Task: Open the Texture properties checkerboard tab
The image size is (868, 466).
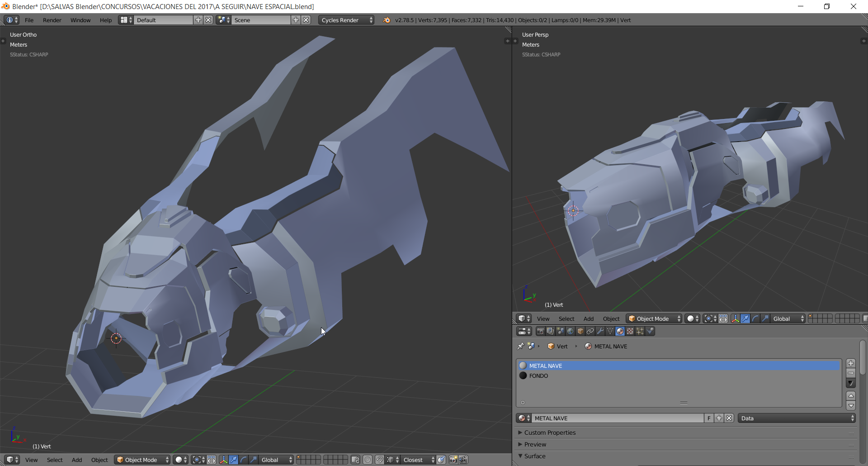Action: click(x=630, y=331)
